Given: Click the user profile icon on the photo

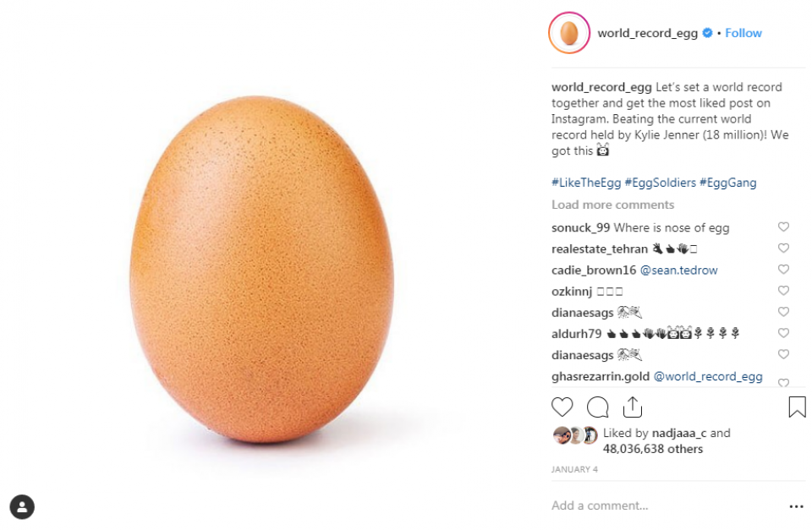Looking at the screenshot, I should click(x=22, y=506).
